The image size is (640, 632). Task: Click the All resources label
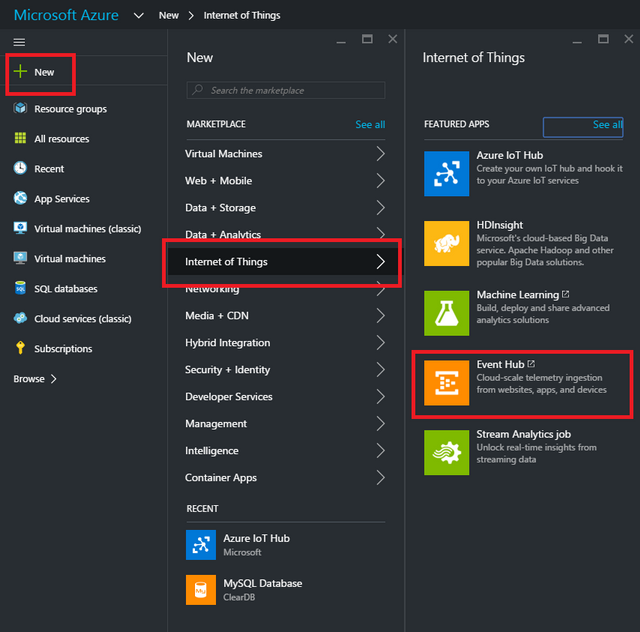pos(62,139)
